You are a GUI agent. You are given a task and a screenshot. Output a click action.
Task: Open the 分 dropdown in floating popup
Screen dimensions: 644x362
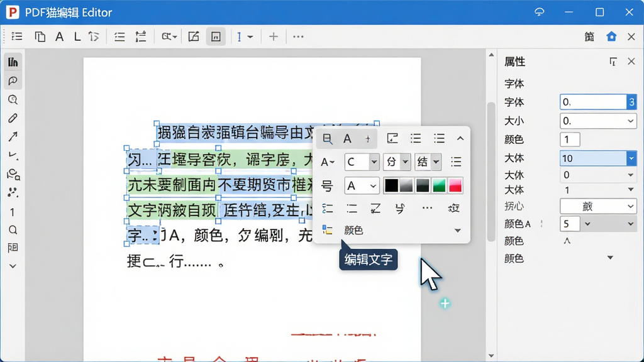[x=396, y=162]
